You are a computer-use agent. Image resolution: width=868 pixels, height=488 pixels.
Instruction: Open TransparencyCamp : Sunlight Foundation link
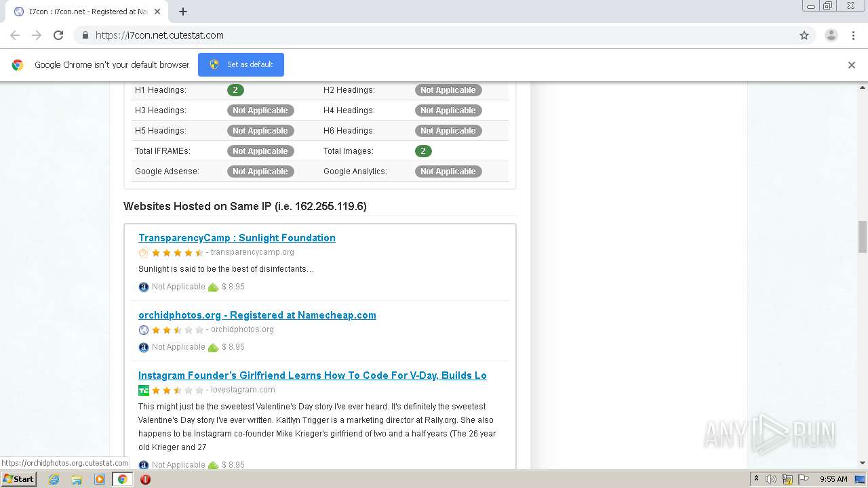237,238
